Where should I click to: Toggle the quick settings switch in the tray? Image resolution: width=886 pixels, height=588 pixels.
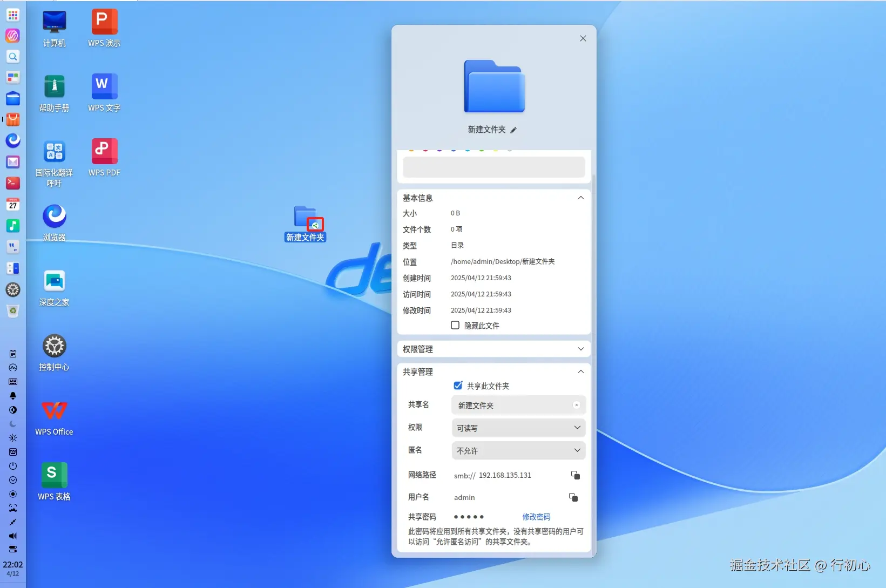pyautogui.click(x=13, y=550)
